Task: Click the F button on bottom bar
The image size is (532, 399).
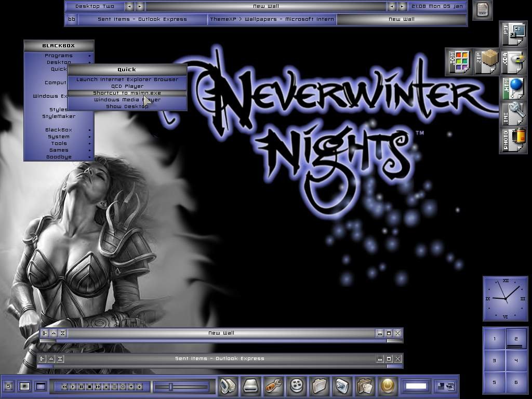Action: tap(24, 386)
